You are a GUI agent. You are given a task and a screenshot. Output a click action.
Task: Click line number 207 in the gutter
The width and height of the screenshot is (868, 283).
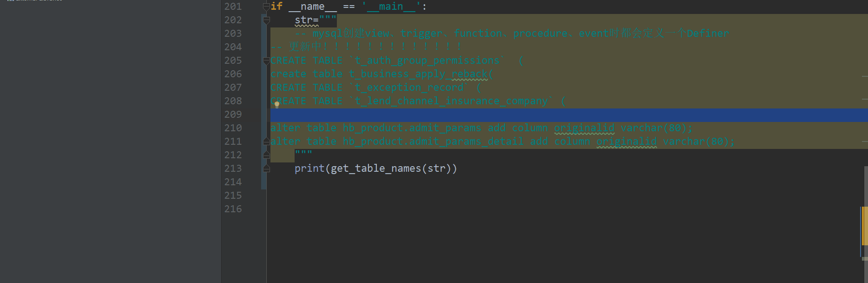233,88
